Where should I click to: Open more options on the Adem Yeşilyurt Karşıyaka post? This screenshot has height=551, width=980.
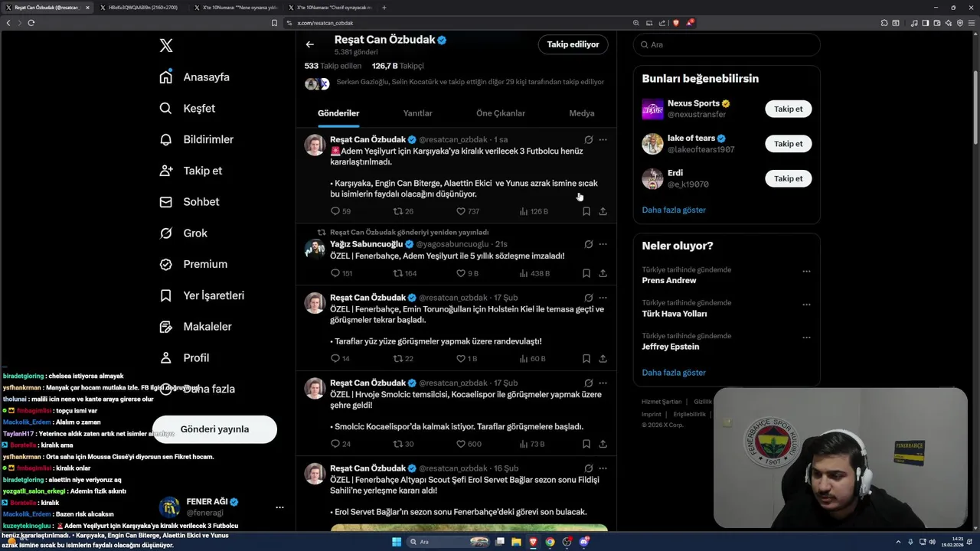tap(603, 140)
